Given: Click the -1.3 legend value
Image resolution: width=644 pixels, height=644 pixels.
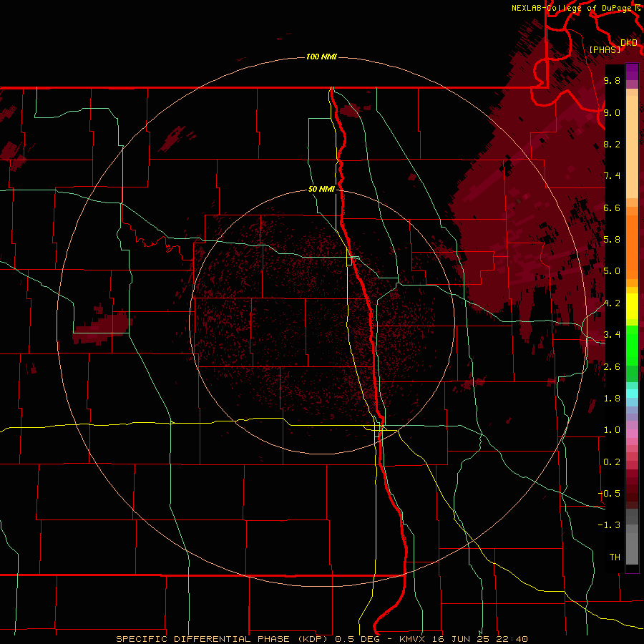Looking at the screenshot, I should [609, 525].
